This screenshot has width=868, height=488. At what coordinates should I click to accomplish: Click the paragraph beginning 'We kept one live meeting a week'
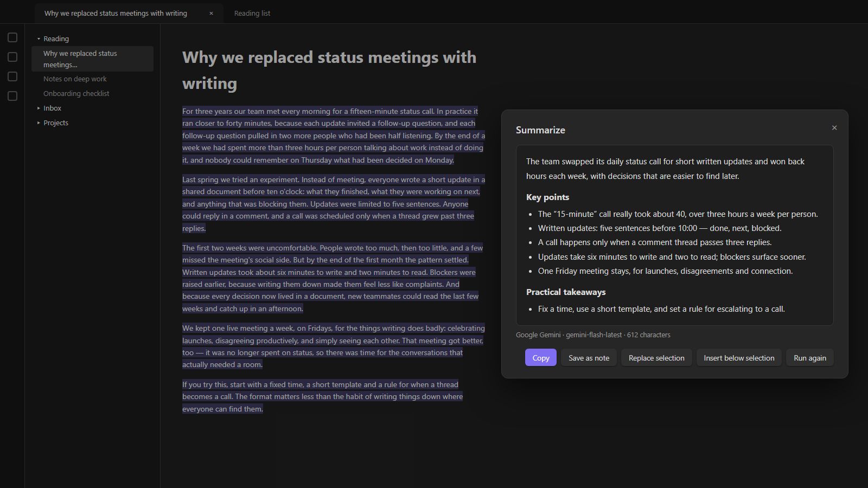click(x=334, y=346)
